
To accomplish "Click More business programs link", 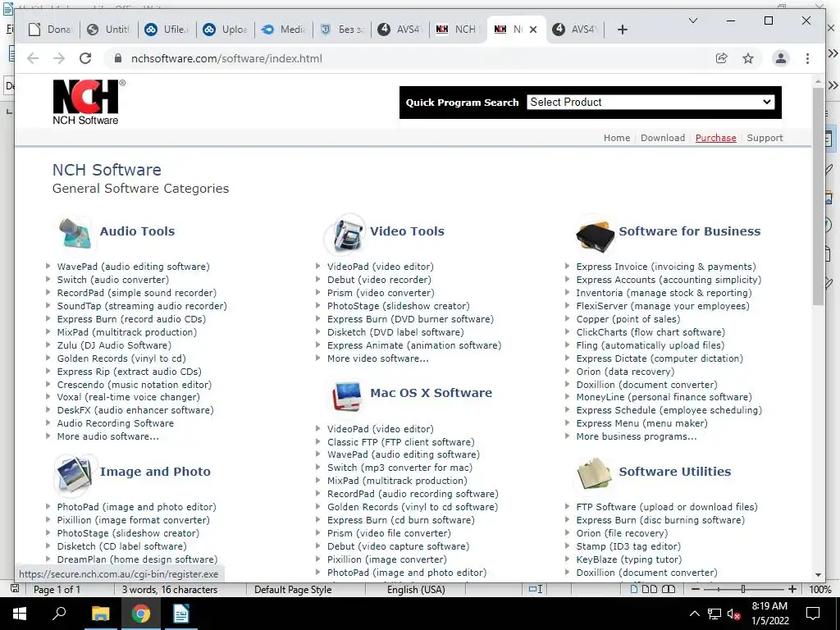I will coord(637,436).
